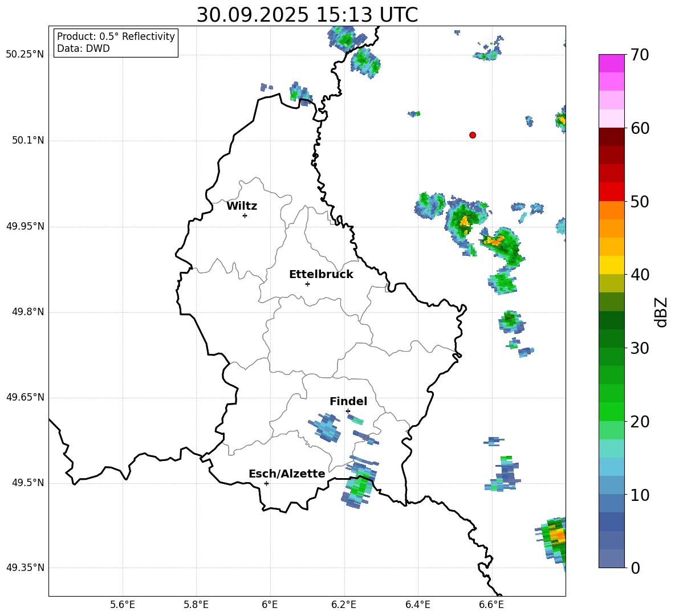
Task: Click the 50.25°N latitude label
Action: pyautogui.click(x=25, y=55)
